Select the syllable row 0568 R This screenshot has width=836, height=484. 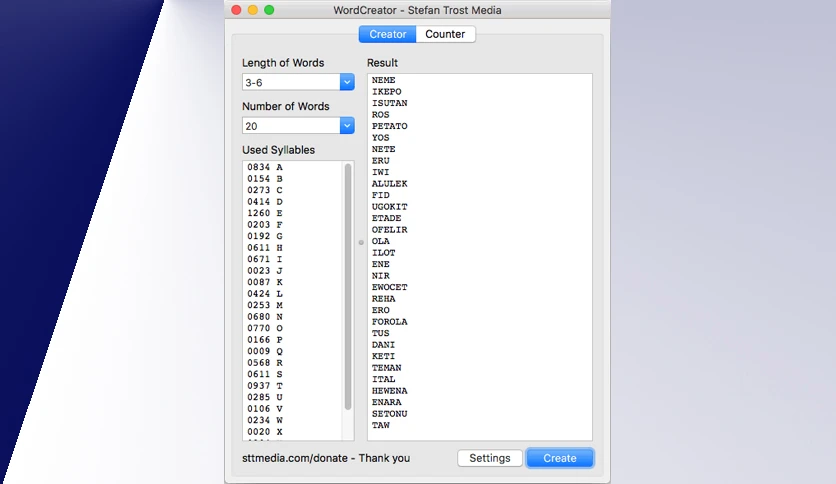pyautogui.click(x=265, y=362)
